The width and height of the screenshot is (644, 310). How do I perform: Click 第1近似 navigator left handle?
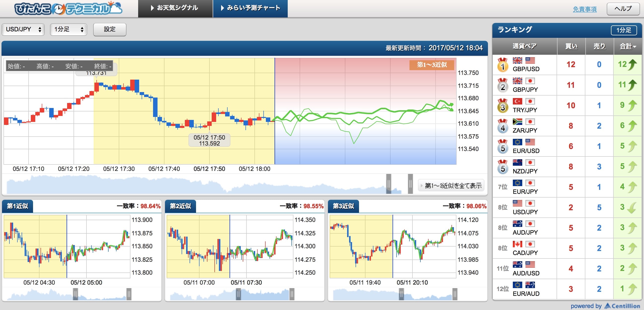pos(75,294)
